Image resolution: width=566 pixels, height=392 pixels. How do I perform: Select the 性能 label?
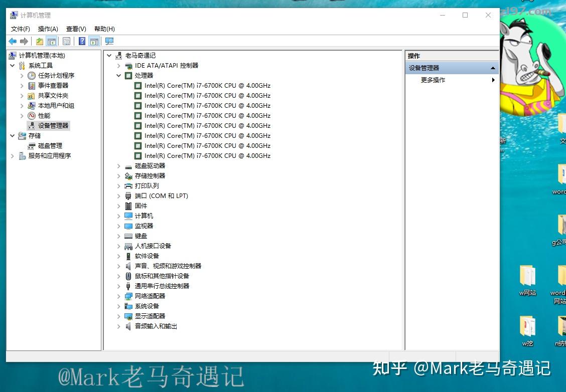(x=44, y=116)
